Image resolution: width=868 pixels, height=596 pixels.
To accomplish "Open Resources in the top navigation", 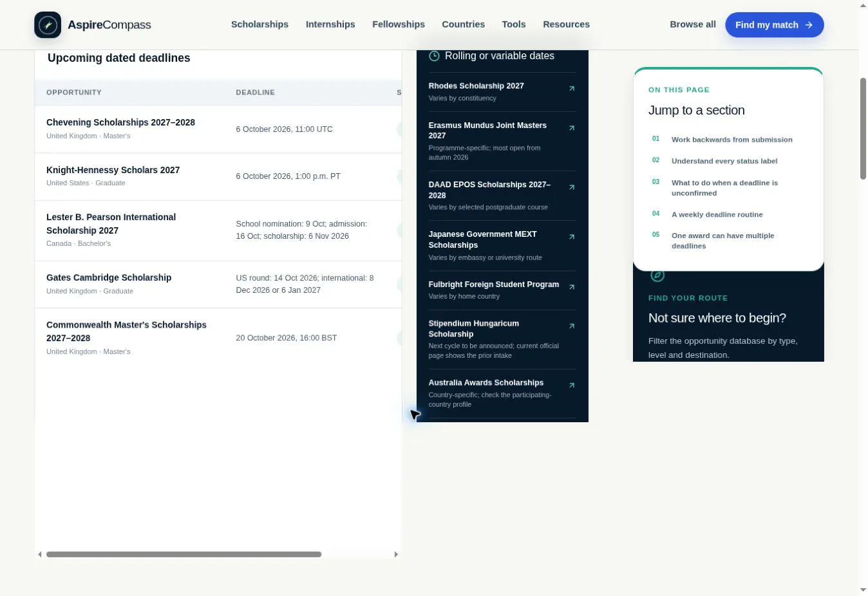I will coord(566,24).
